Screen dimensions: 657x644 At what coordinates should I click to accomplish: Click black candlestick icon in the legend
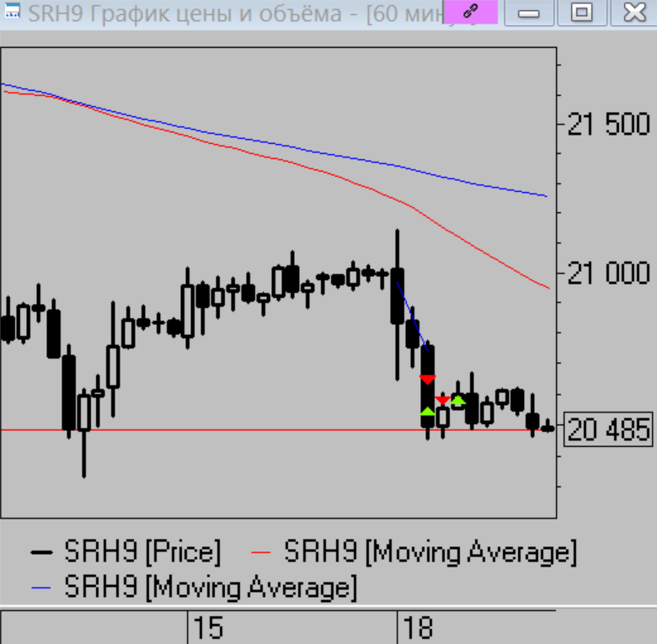pyautogui.click(x=42, y=553)
